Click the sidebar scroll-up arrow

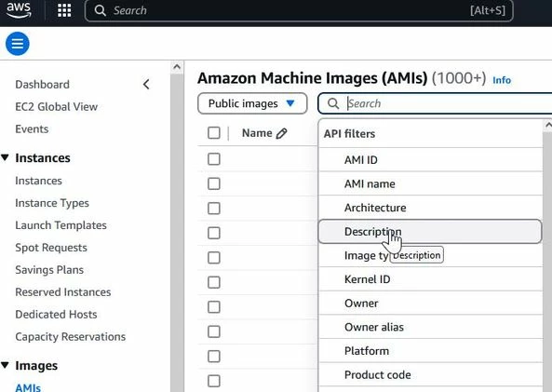coord(177,66)
